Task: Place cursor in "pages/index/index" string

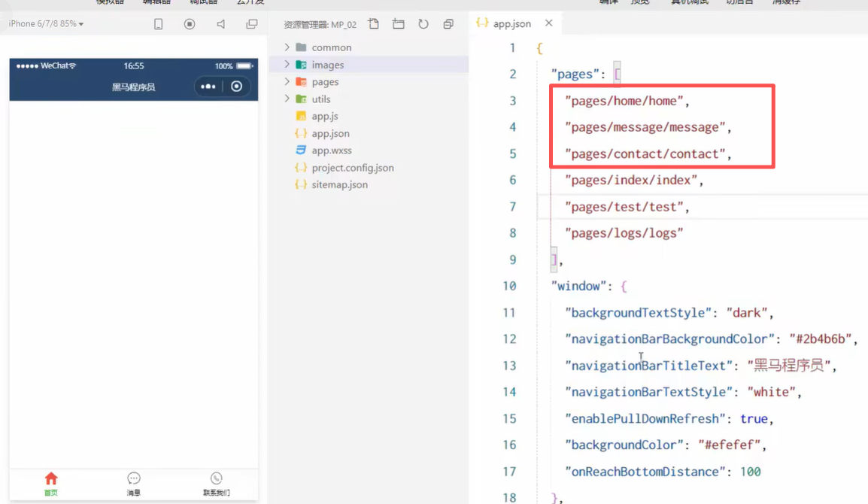Action: [x=630, y=181]
